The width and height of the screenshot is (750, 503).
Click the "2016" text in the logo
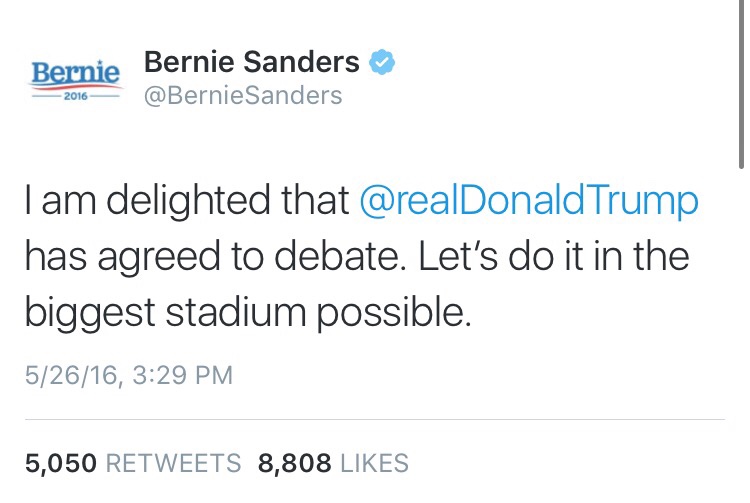click(x=76, y=98)
